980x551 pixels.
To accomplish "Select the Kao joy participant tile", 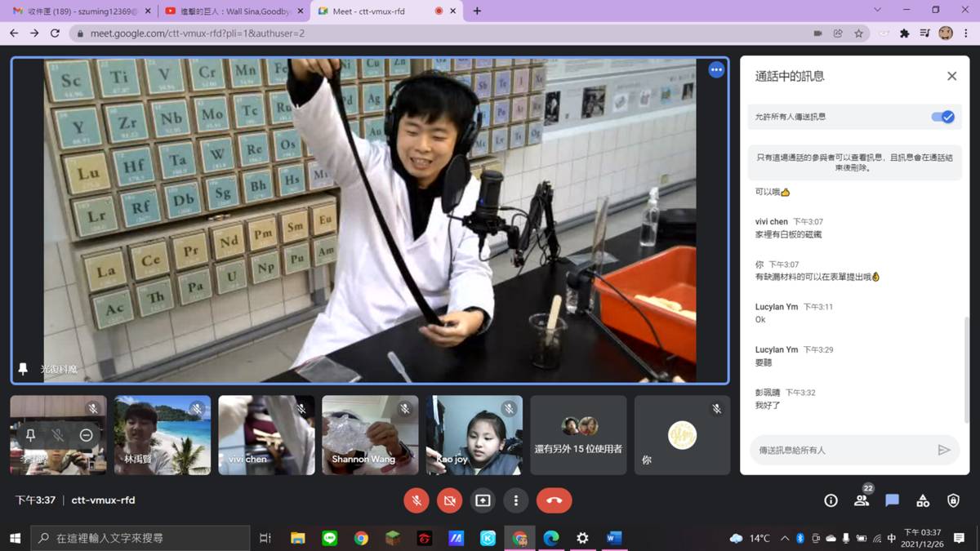I will pos(474,435).
